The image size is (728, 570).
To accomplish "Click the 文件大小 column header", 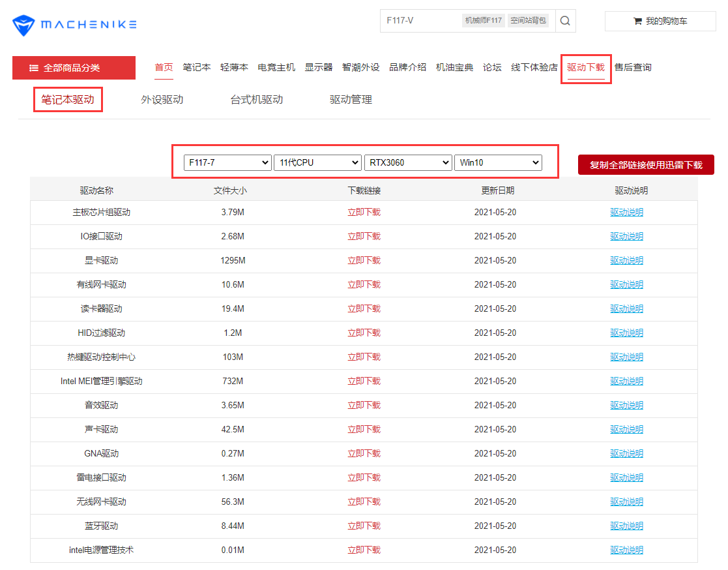I will [230, 190].
